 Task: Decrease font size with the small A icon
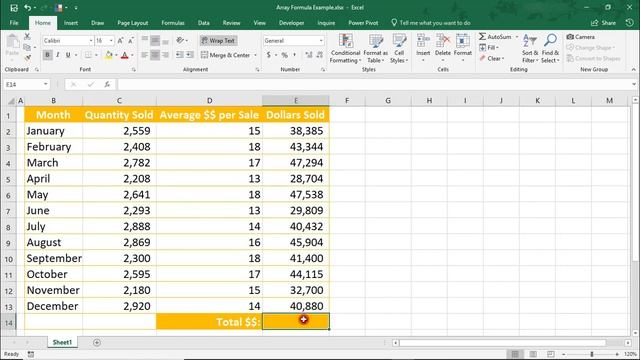coord(131,40)
